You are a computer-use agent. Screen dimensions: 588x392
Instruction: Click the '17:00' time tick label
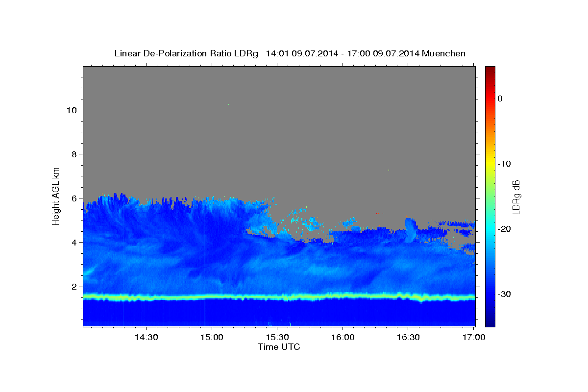point(473,337)
